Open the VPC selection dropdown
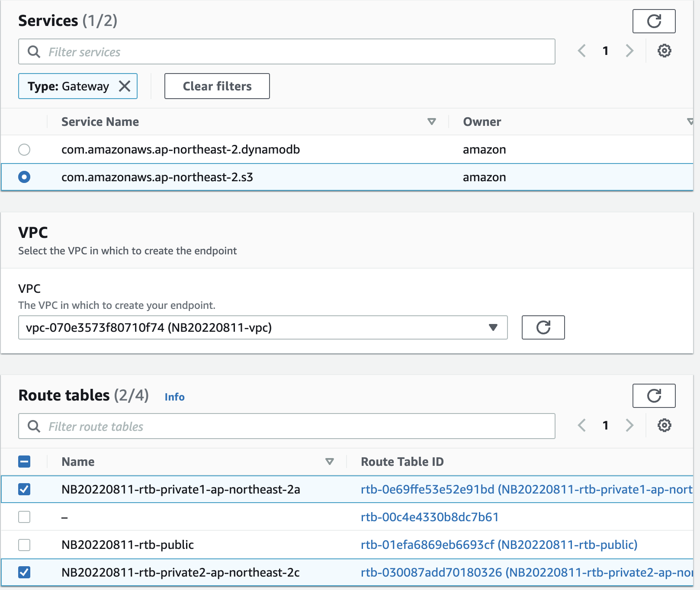Image resolution: width=700 pixels, height=590 pixels. click(263, 327)
